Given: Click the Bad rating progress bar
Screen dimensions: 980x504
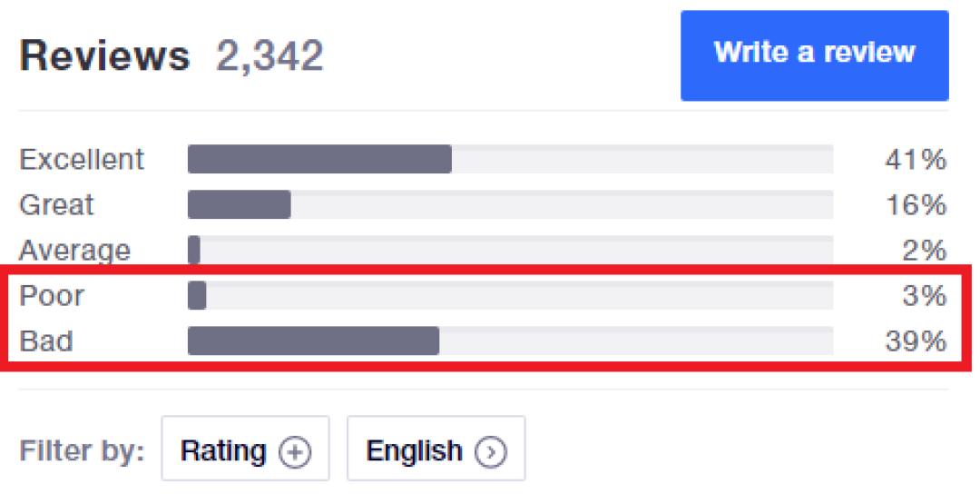Looking at the screenshot, I should [510, 341].
